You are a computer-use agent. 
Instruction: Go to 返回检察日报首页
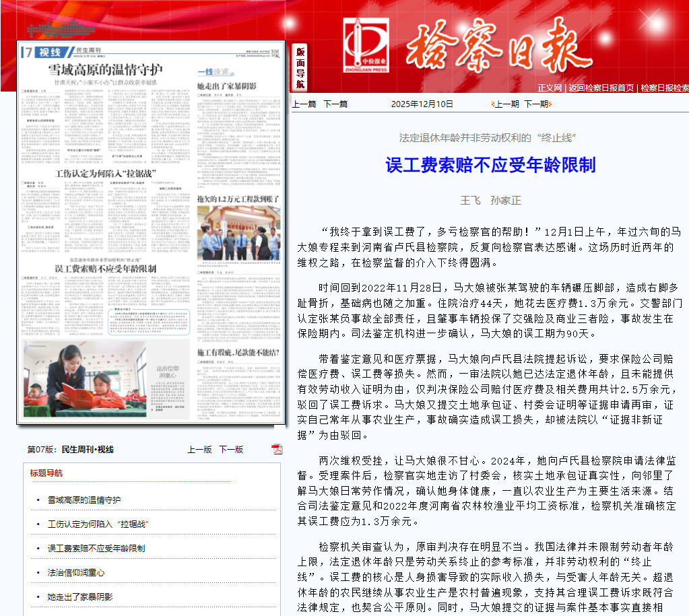click(601, 88)
